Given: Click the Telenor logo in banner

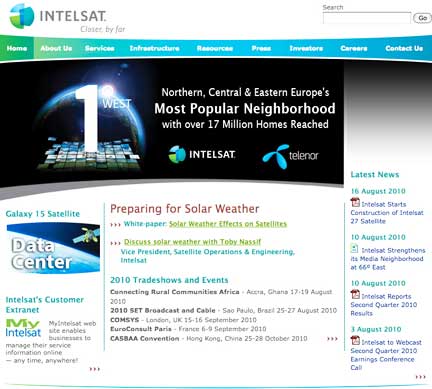Looking at the screenshot, I should (x=290, y=156).
